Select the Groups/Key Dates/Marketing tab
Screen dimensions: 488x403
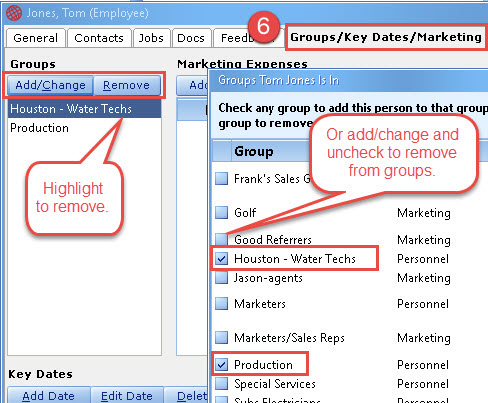(386, 37)
